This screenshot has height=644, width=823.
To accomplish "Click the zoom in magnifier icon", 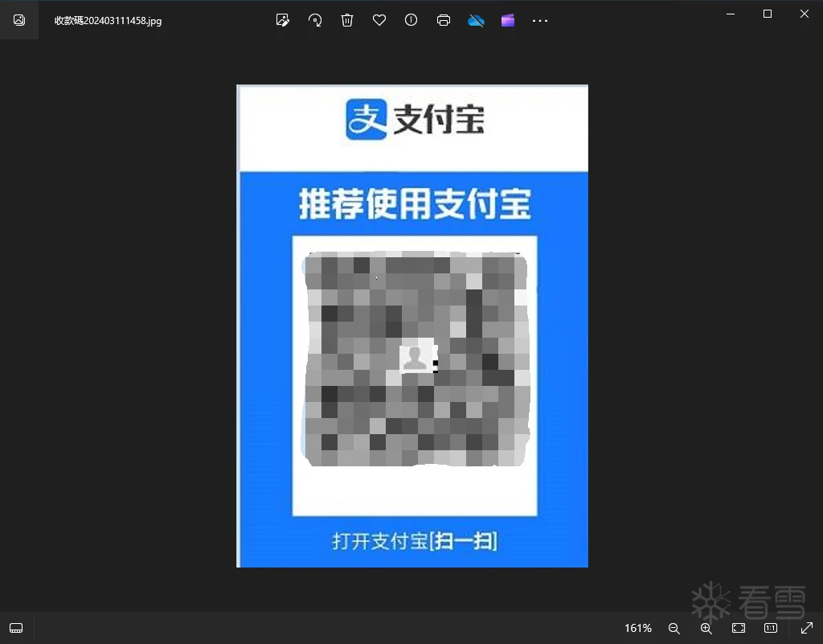I will point(706,628).
